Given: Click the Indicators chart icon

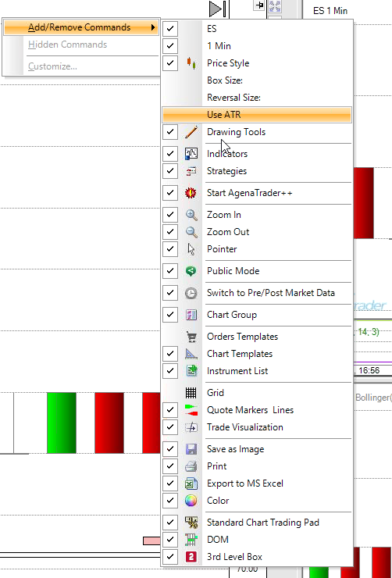Looking at the screenshot, I should [x=191, y=154].
